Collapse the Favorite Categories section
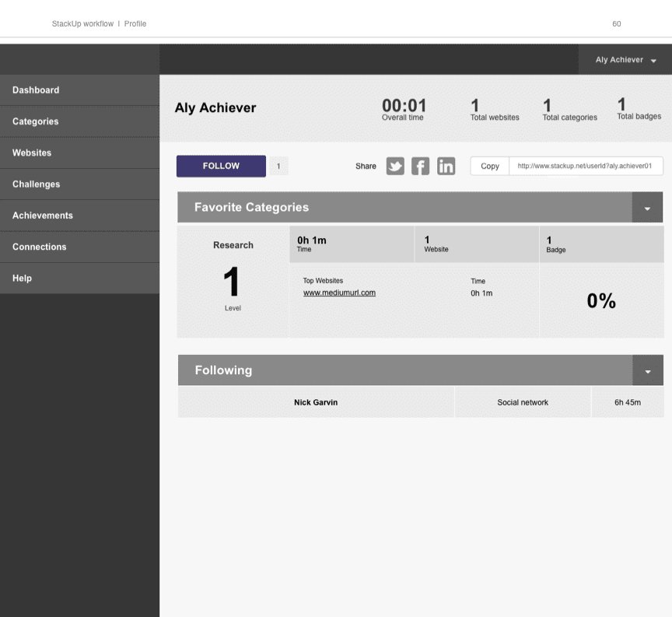The width and height of the screenshot is (672, 617). coord(647,208)
